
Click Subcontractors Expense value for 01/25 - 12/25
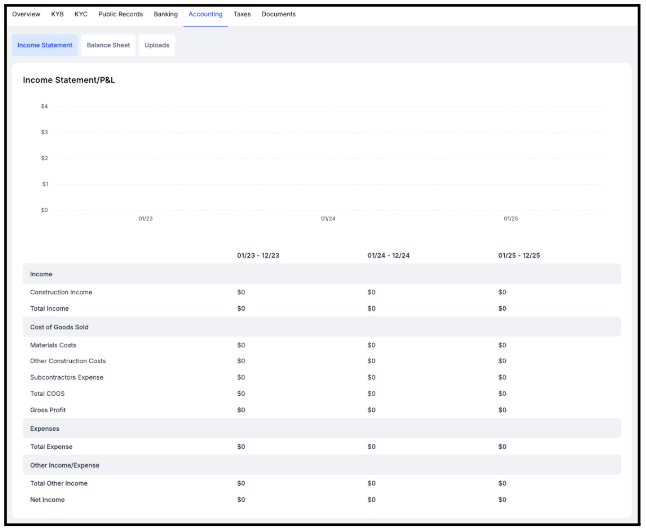click(x=502, y=377)
